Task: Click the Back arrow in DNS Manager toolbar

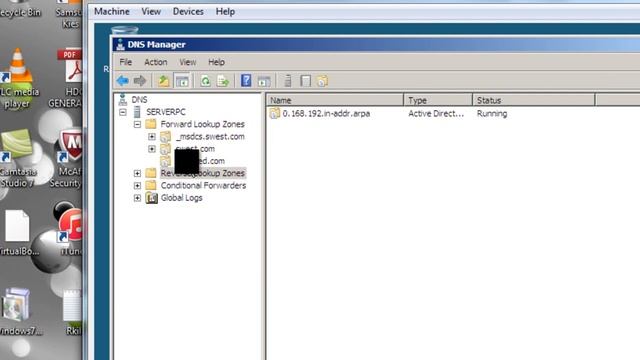Action: click(122, 81)
